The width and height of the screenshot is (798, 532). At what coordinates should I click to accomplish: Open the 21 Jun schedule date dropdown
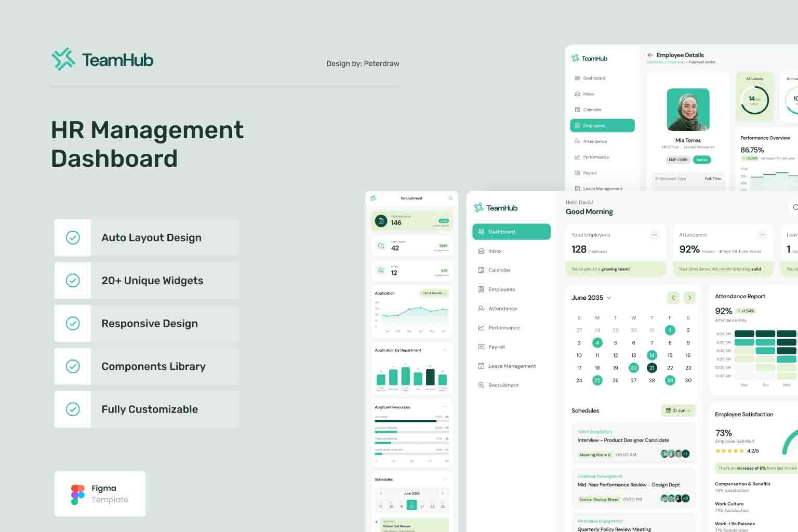click(x=678, y=410)
